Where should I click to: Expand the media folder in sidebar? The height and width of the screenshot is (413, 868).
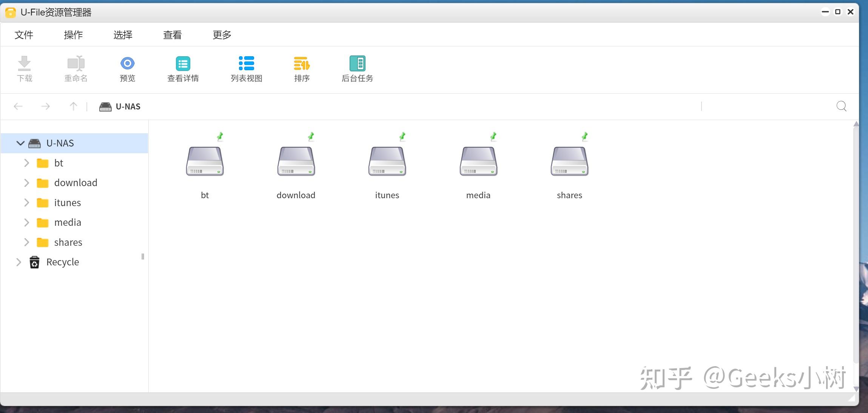point(26,222)
